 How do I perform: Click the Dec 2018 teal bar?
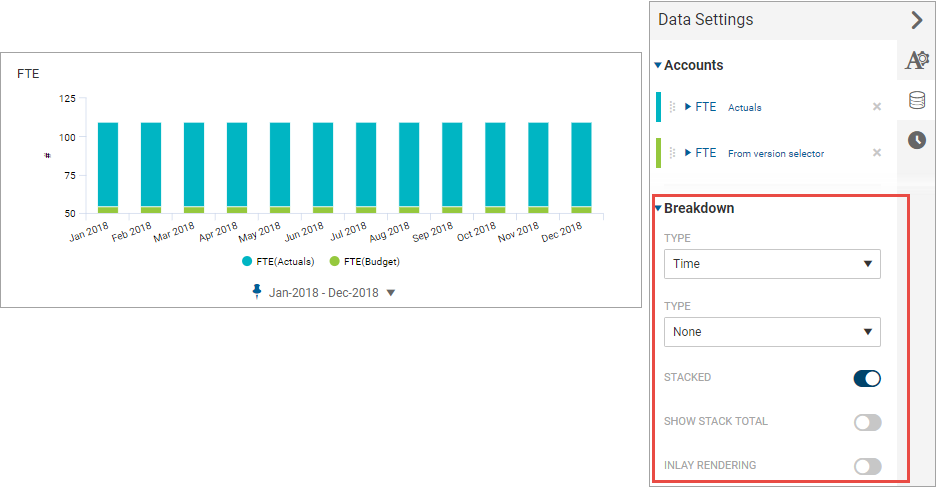point(581,164)
